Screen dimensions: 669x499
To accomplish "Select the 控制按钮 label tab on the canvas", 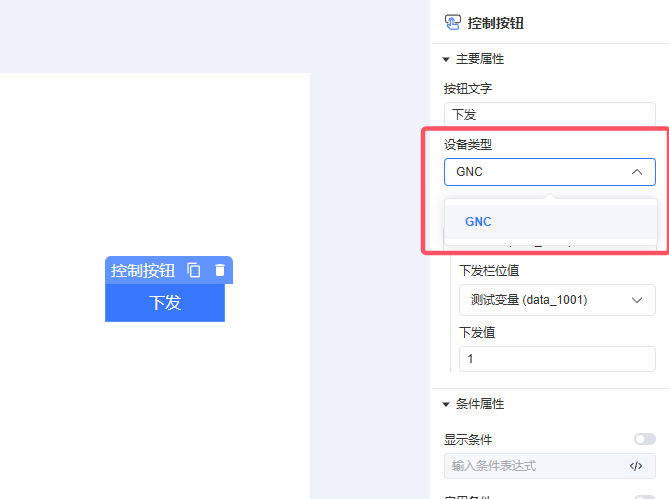I will point(142,270).
